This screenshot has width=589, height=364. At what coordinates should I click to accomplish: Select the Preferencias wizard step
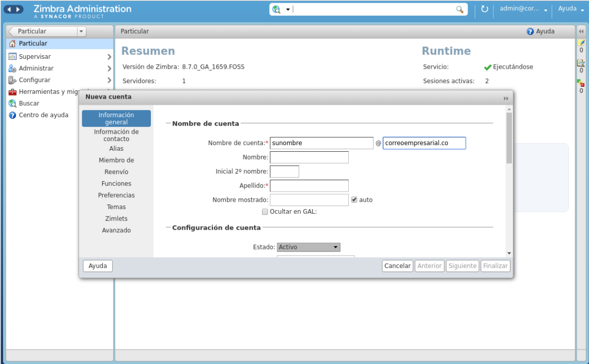point(116,195)
